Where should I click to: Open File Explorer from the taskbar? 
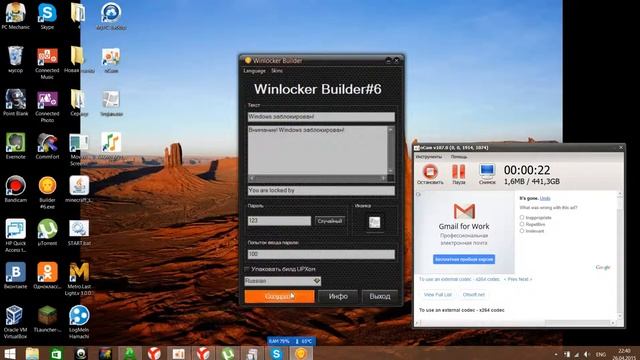coord(32,353)
